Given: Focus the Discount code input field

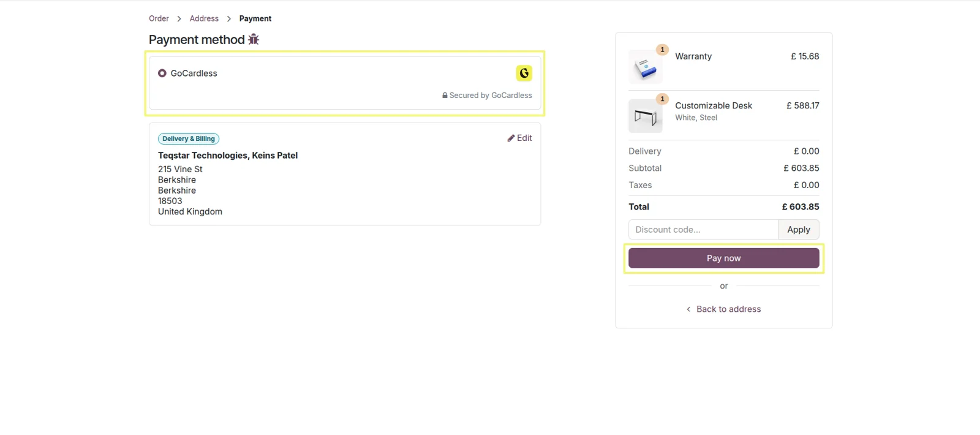Looking at the screenshot, I should click(x=703, y=230).
